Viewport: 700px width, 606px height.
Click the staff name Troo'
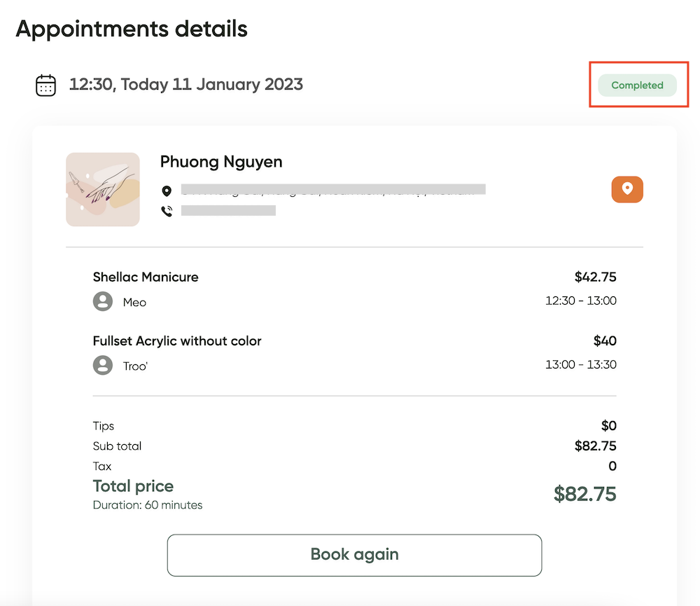(x=135, y=366)
